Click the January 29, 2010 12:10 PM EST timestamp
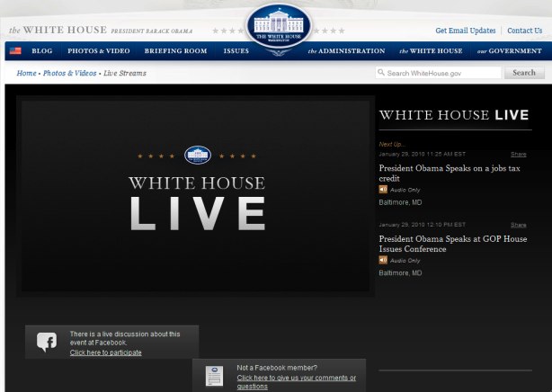Viewport: 552px width, 392px height. (423, 225)
